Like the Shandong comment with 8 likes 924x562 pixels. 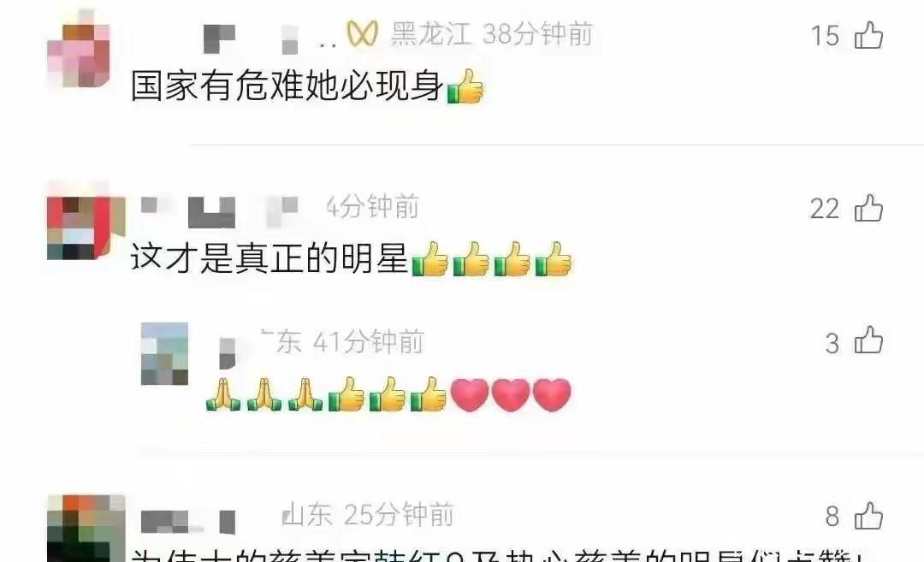click(868, 516)
